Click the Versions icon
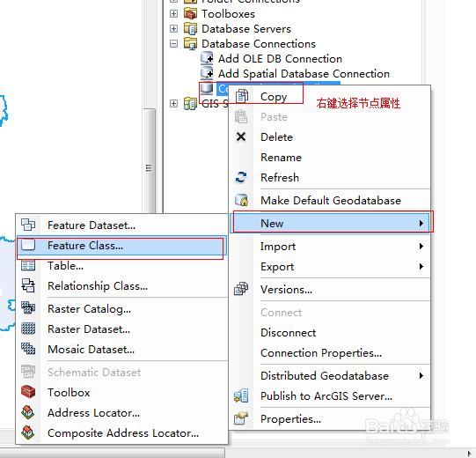 pos(241,289)
